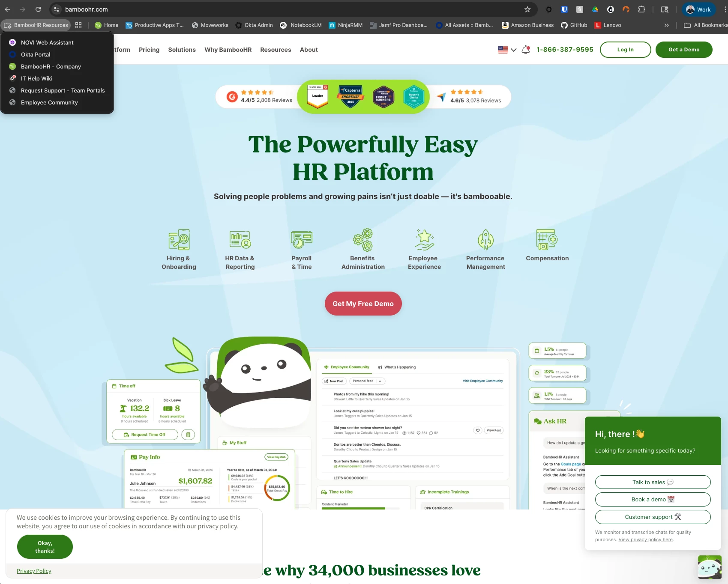Click the chat bot panda avatar icon
The width and height of the screenshot is (728, 584).
coord(710,567)
